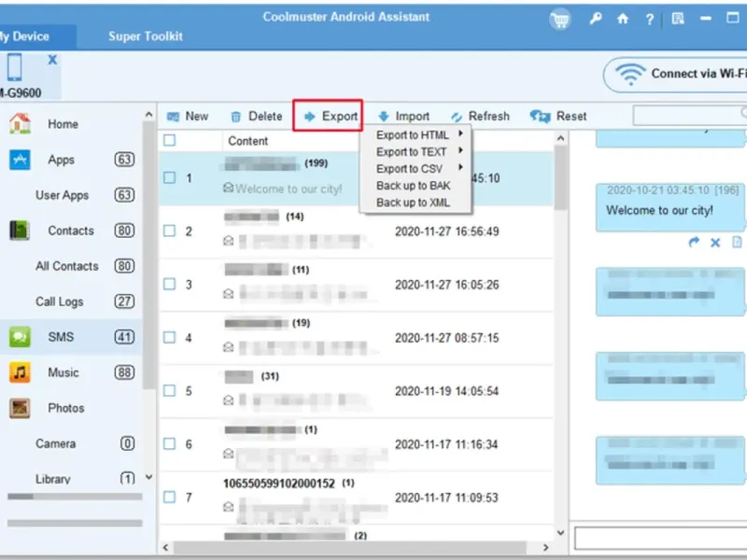Check the box for conversation 5
This screenshot has height=560, width=747.
tap(170, 391)
